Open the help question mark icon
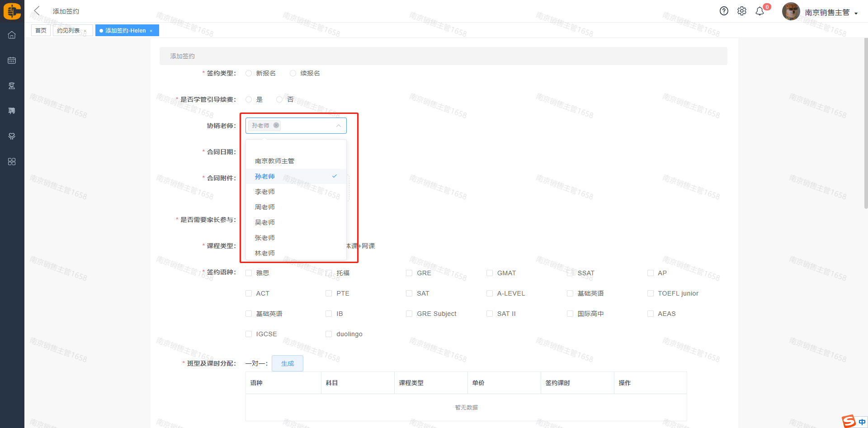Image resolution: width=868 pixels, height=428 pixels. pos(724,11)
